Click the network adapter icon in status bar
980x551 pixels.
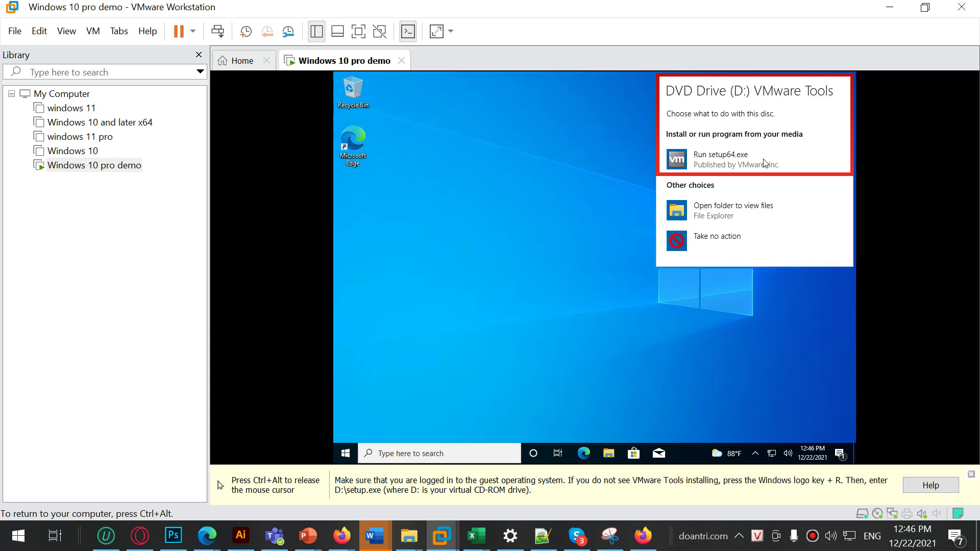[892, 514]
